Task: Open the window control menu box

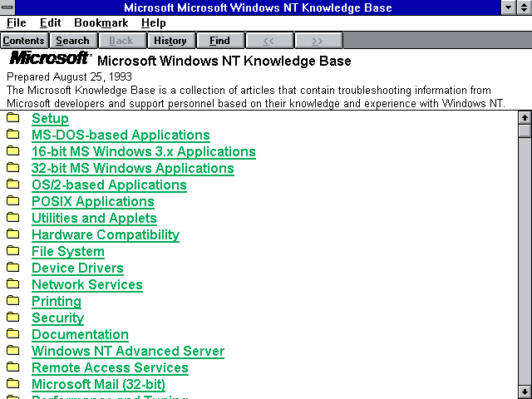Action: (x=7, y=7)
